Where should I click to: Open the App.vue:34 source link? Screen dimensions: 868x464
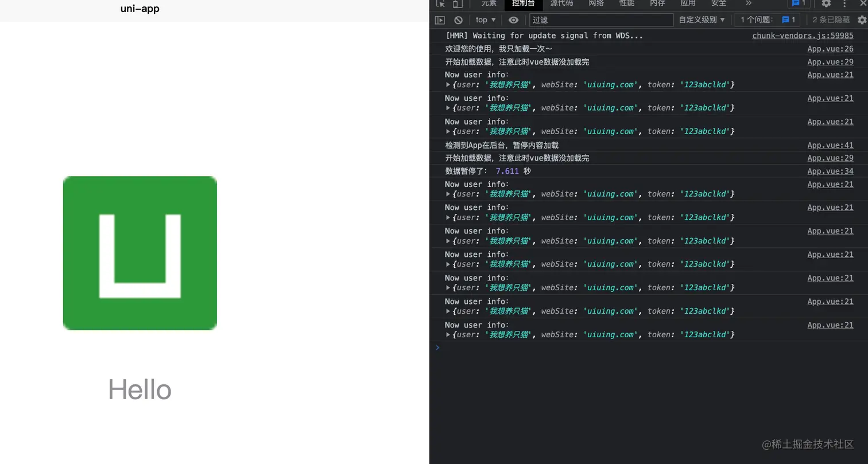[x=830, y=171]
